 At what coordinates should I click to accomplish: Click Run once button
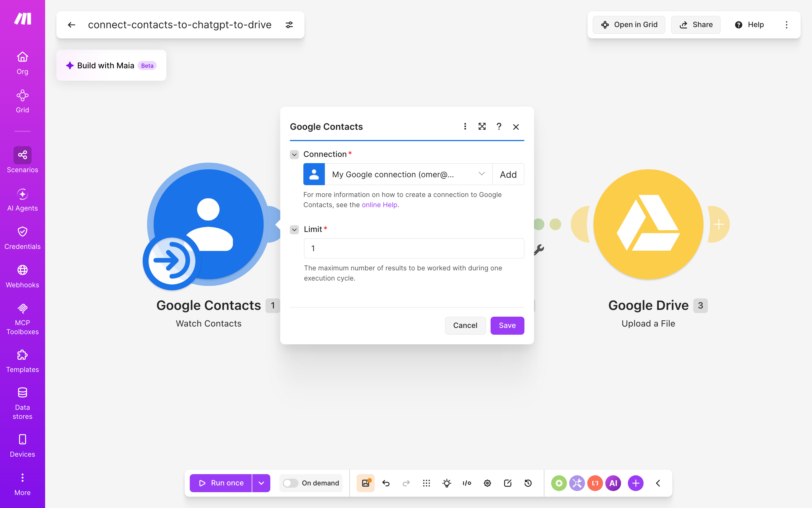pos(221,483)
